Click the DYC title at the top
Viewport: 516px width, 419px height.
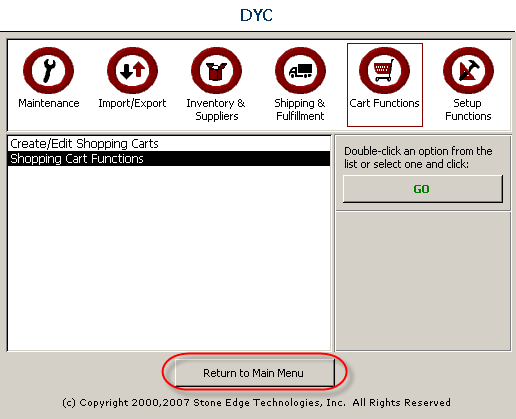pyautogui.click(x=256, y=15)
